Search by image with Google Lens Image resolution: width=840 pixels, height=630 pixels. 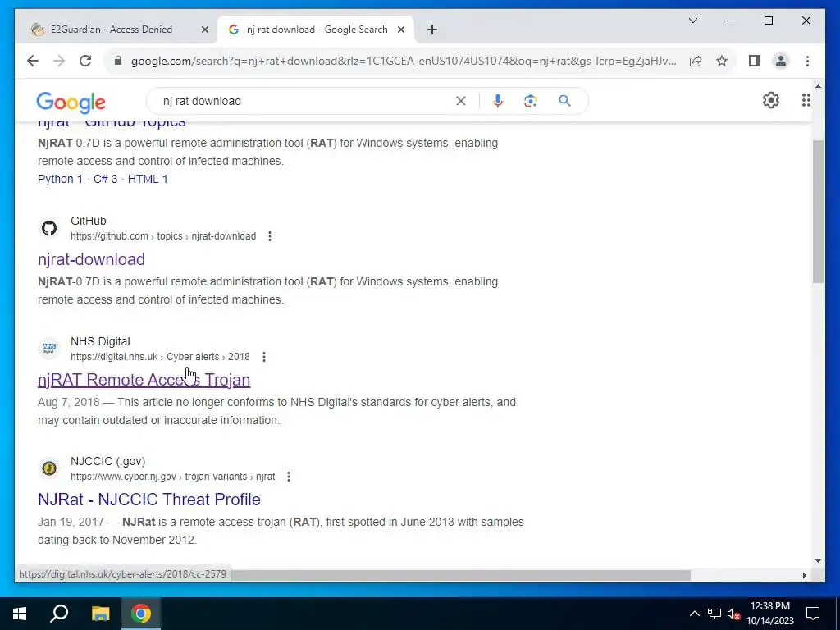click(531, 101)
